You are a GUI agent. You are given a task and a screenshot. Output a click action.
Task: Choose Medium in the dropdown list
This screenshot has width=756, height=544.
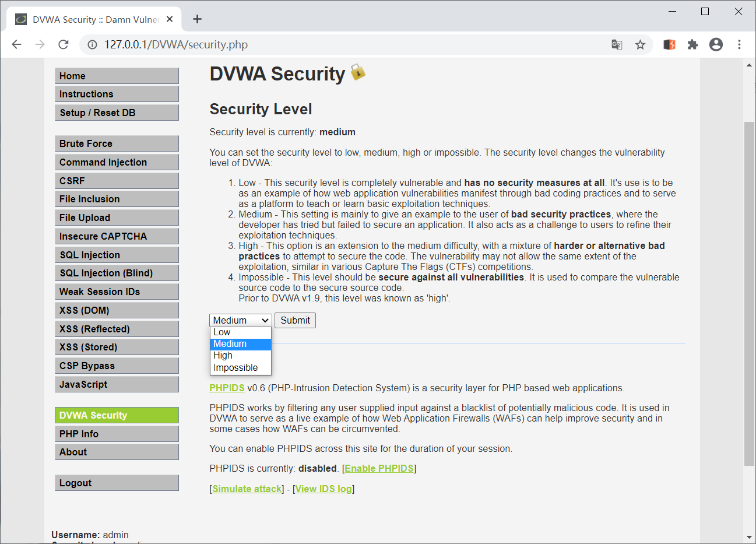tap(241, 344)
